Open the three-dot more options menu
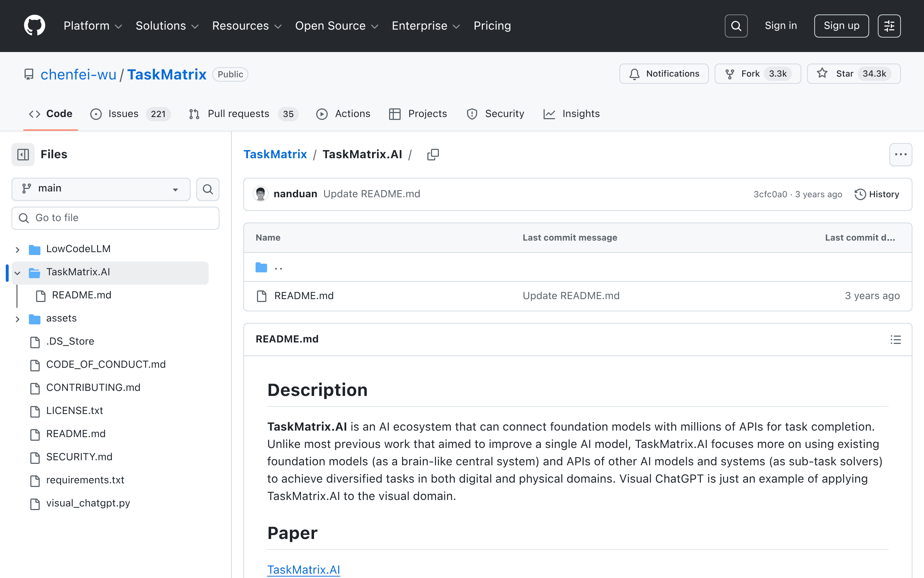924x578 pixels. (x=900, y=155)
